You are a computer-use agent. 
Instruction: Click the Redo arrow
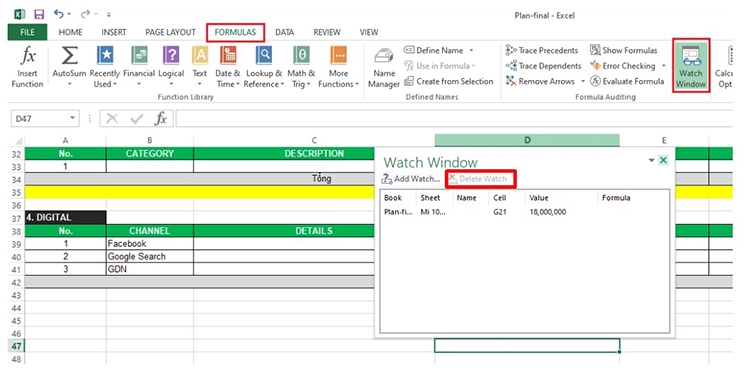pos(85,14)
